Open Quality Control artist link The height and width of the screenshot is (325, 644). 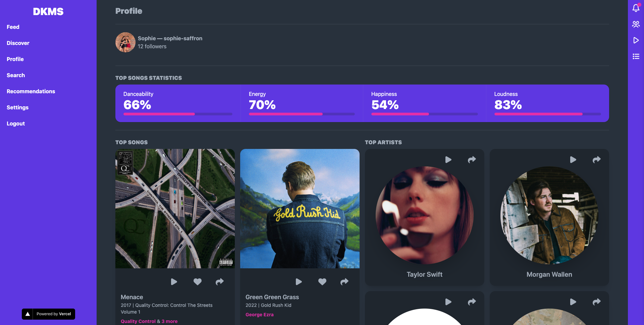coord(138,321)
